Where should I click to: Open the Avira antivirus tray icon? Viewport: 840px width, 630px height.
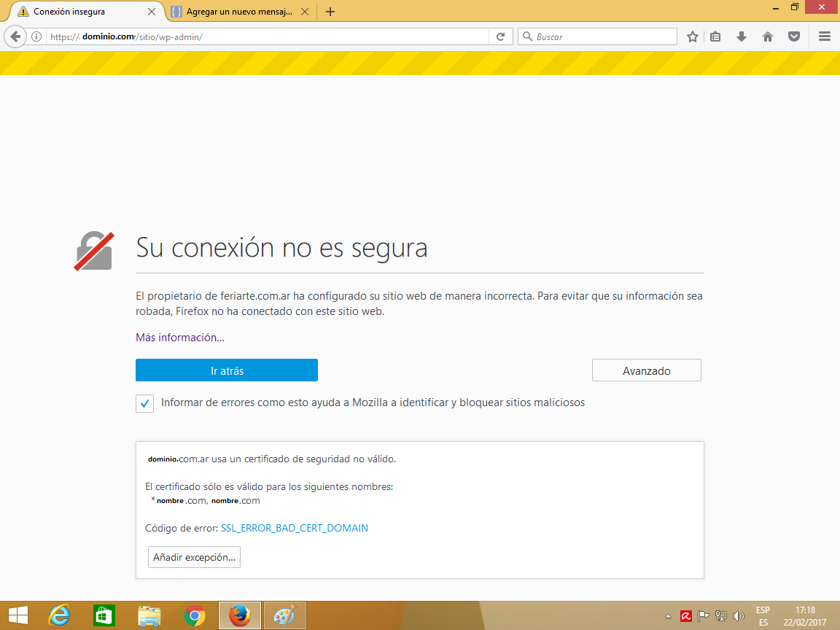pyautogui.click(x=685, y=616)
